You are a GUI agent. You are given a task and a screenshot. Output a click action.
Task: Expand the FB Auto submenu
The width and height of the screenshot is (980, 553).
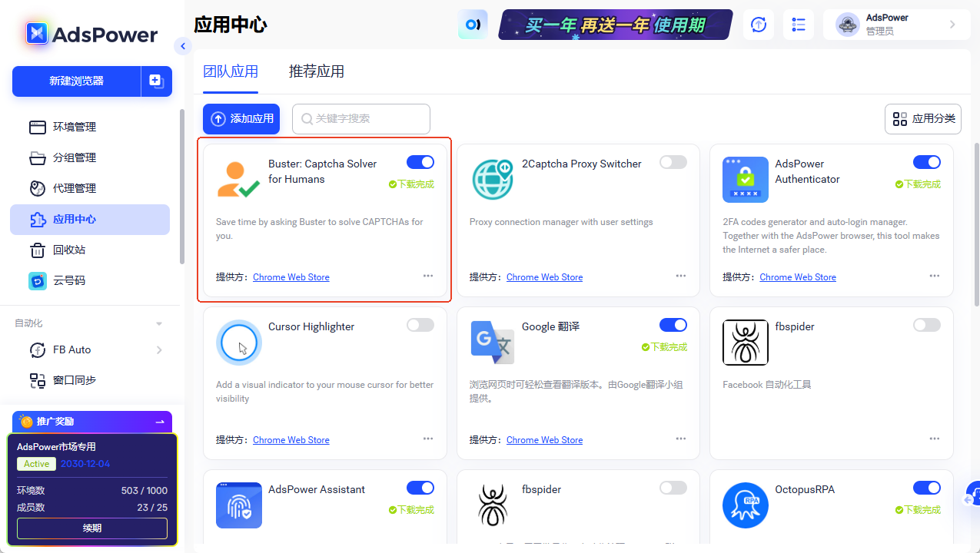159,349
